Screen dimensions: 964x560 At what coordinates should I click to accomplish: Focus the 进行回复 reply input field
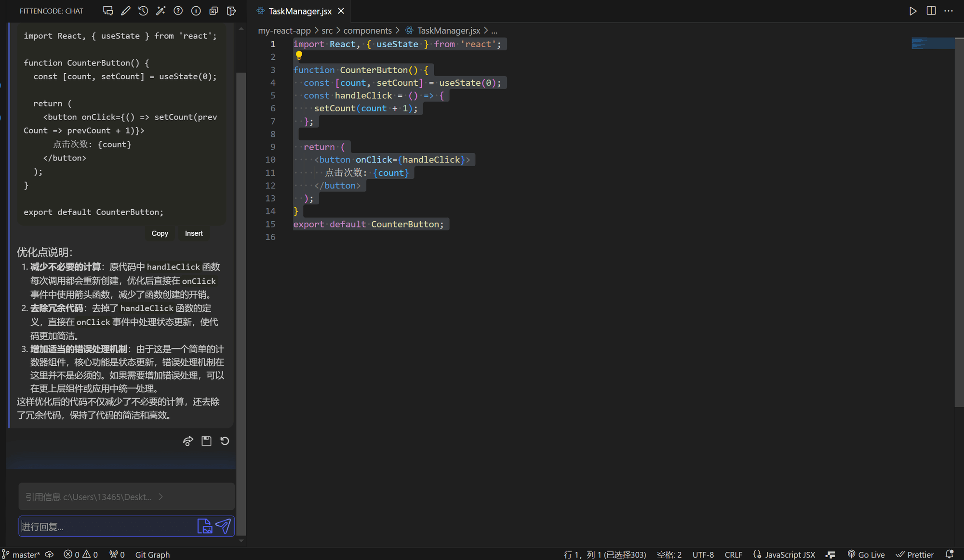(x=107, y=526)
